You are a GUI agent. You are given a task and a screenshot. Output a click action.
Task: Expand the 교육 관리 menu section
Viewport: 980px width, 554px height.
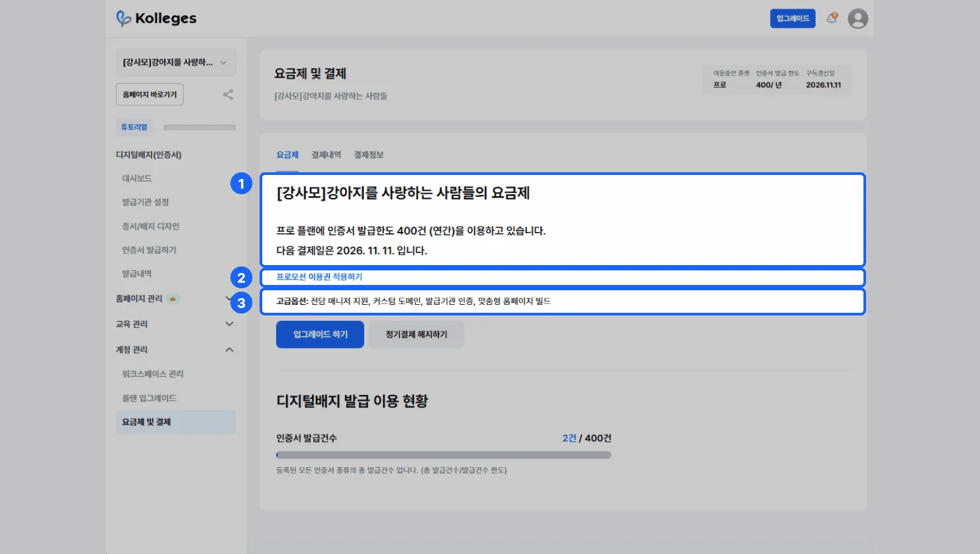click(229, 324)
